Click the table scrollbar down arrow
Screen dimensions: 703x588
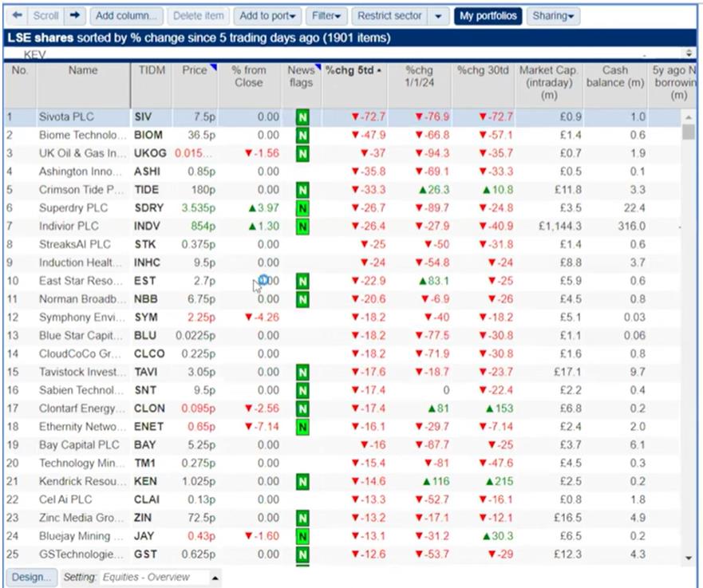click(688, 558)
